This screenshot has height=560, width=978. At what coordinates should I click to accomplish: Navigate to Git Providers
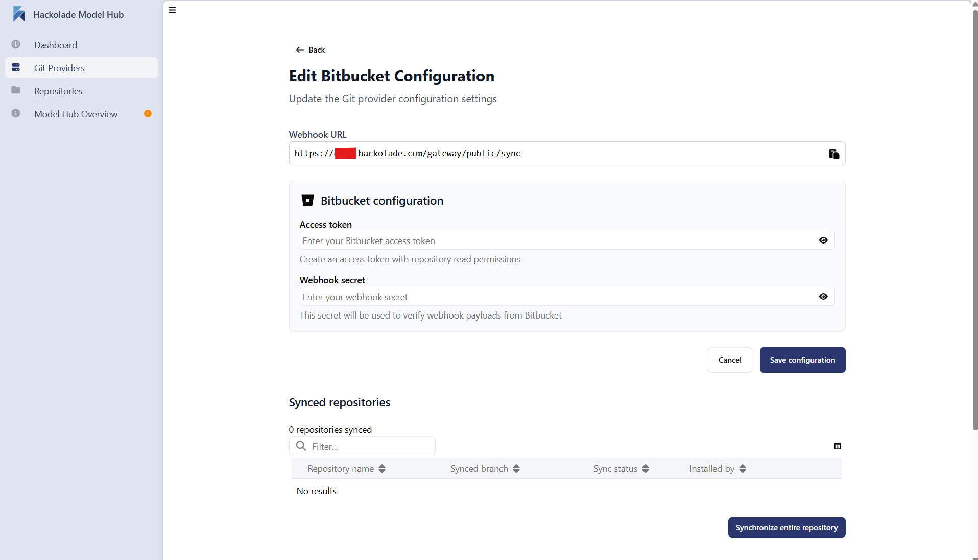[x=59, y=67]
